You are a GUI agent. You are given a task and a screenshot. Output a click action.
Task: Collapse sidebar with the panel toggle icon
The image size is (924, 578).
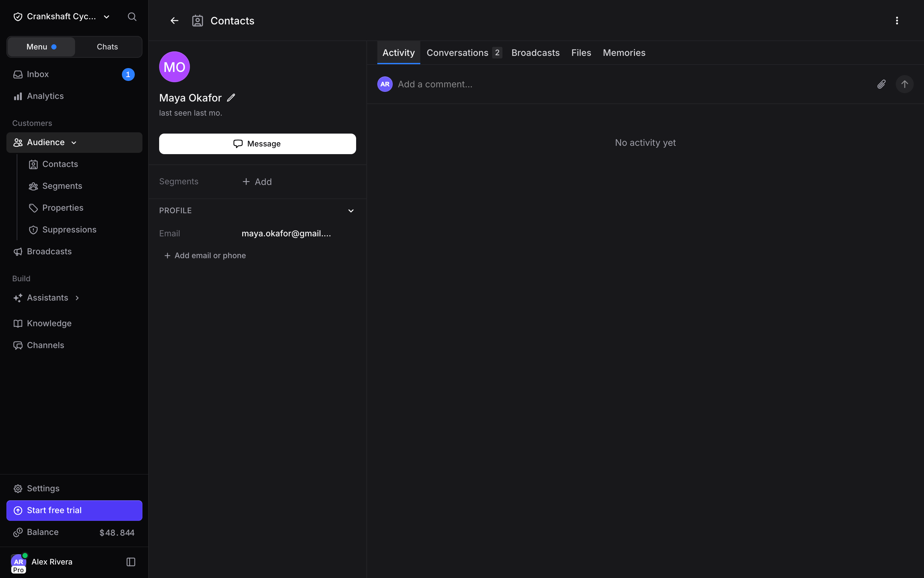(x=131, y=562)
